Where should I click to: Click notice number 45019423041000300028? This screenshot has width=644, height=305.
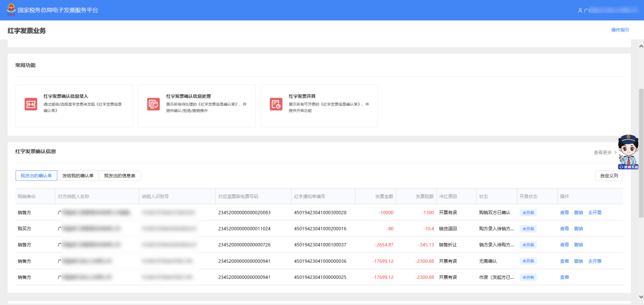(320, 213)
